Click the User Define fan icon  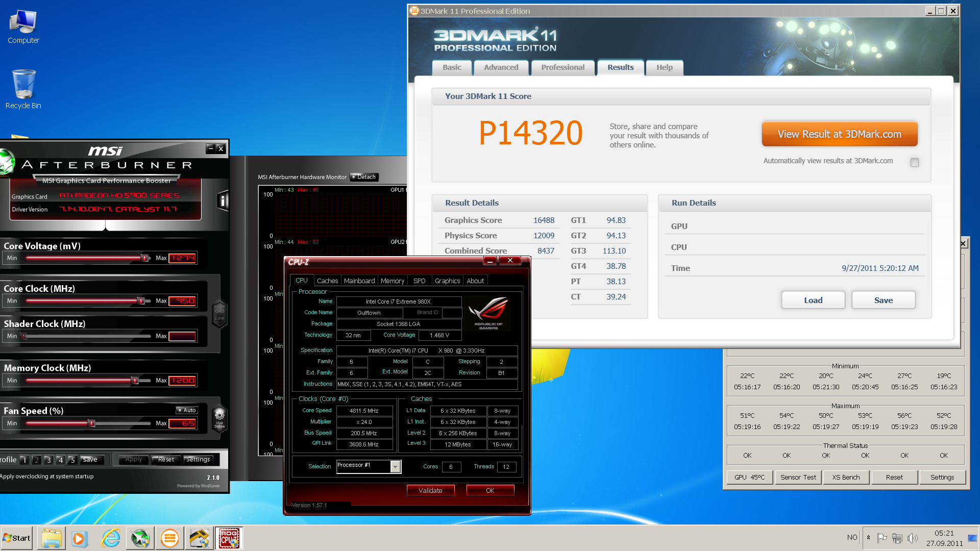click(x=219, y=418)
